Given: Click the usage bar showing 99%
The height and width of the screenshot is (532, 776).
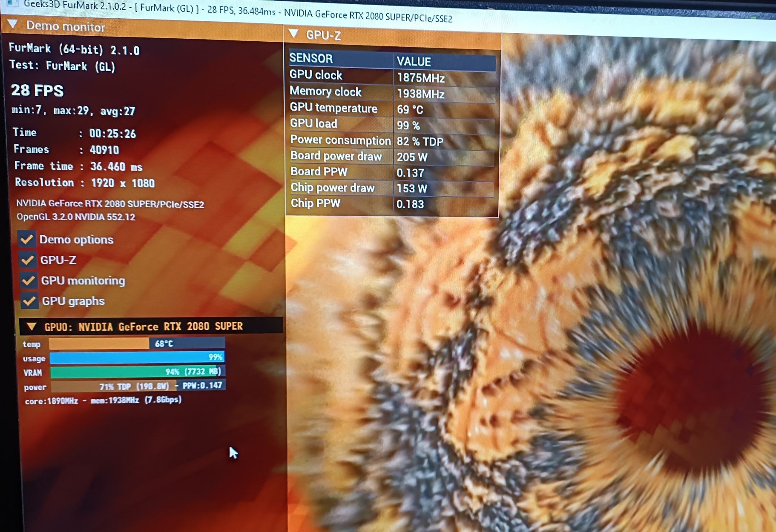Looking at the screenshot, I should pos(137,357).
